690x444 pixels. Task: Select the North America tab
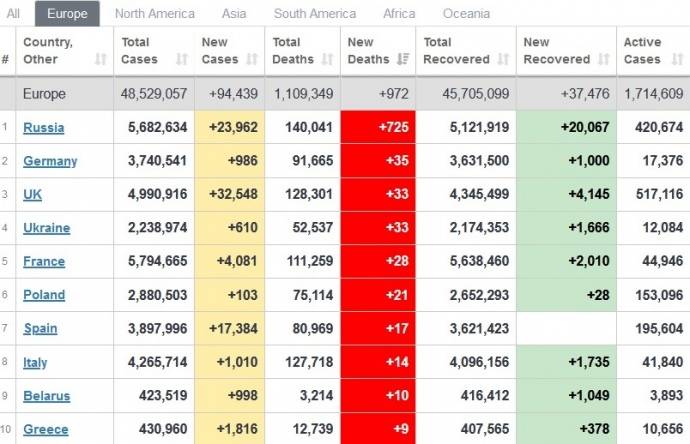(x=155, y=14)
